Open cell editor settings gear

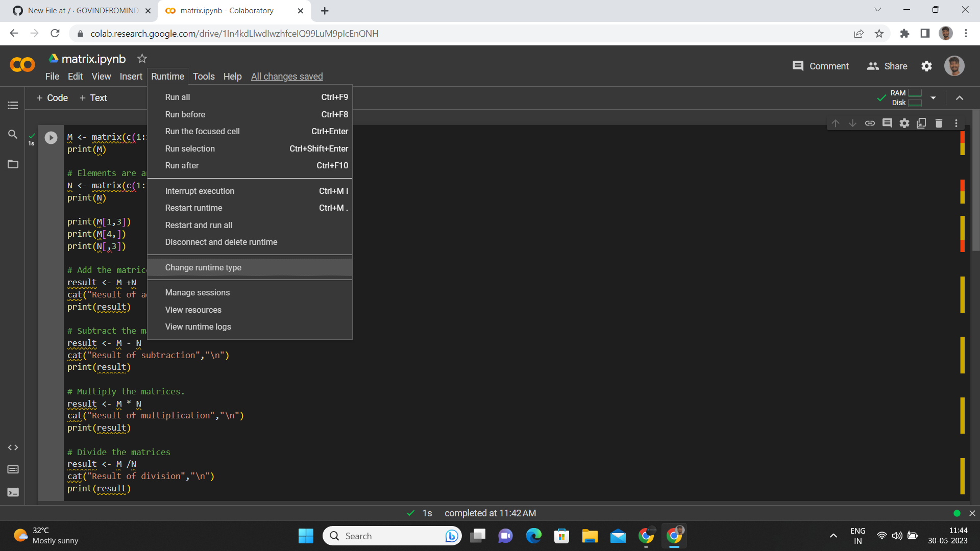(904, 123)
